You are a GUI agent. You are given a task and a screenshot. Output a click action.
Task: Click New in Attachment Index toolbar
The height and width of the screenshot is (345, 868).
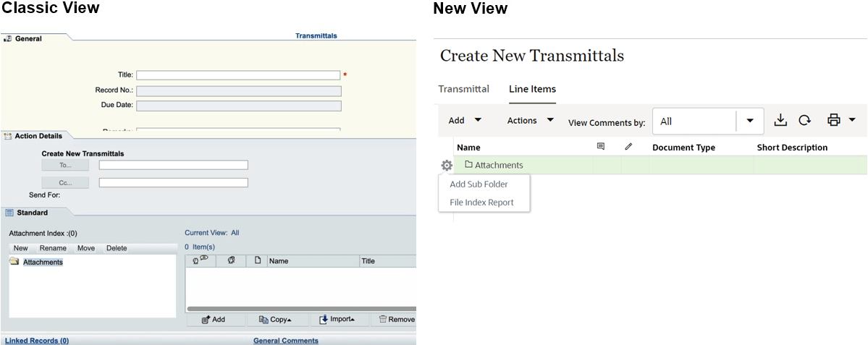coord(20,248)
